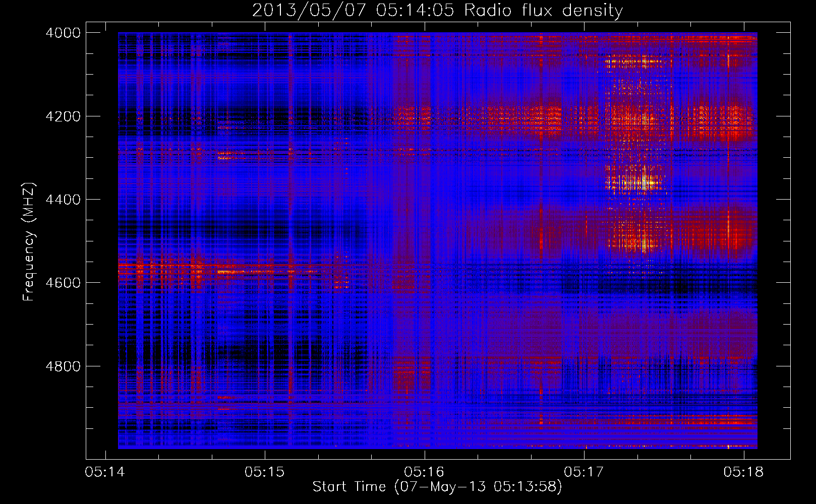Image resolution: width=816 pixels, height=504 pixels.
Task: Click the '4600' frequency axis label
Action: tap(63, 283)
